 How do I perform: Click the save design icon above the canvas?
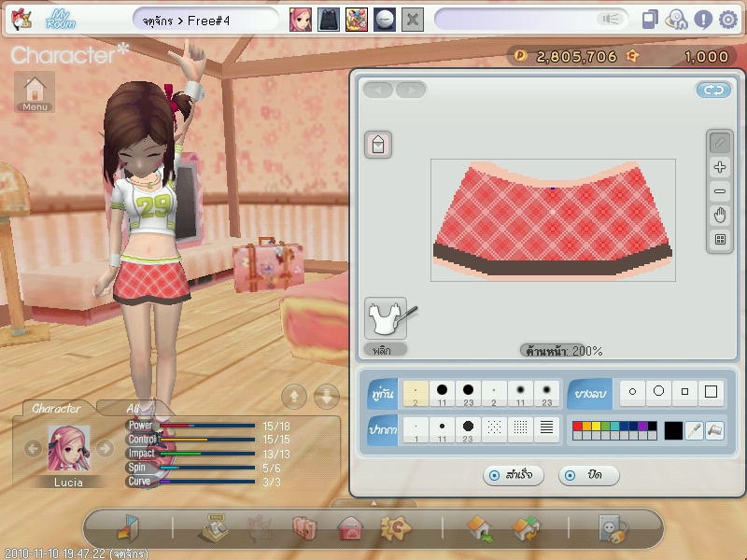click(x=378, y=145)
